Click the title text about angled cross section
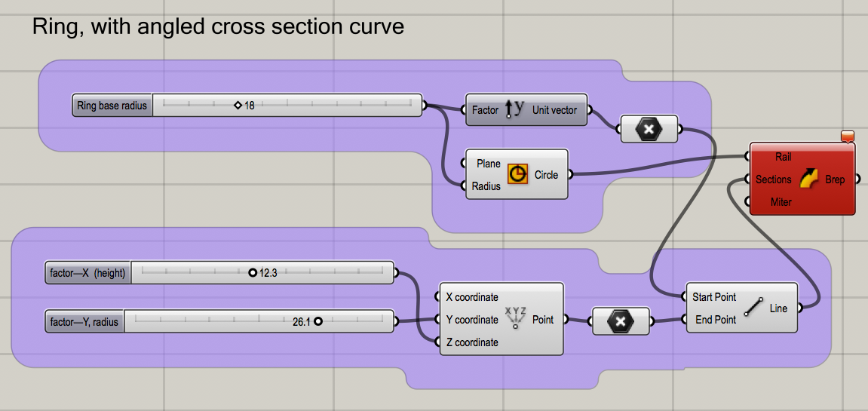This screenshot has height=411, width=868. pyautogui.click(x=218, y=27)
